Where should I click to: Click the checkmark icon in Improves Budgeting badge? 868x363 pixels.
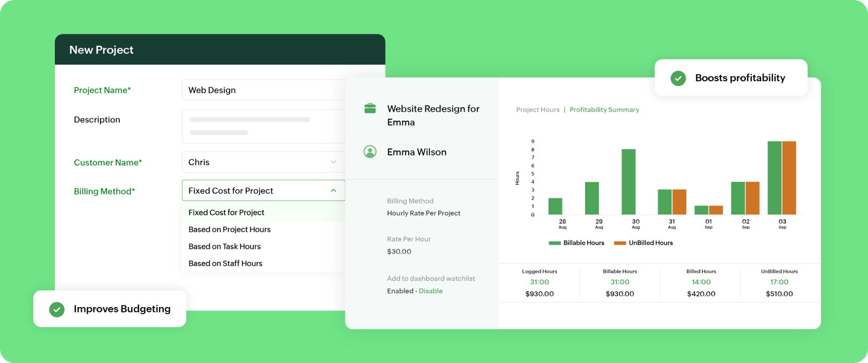[57, 309]
